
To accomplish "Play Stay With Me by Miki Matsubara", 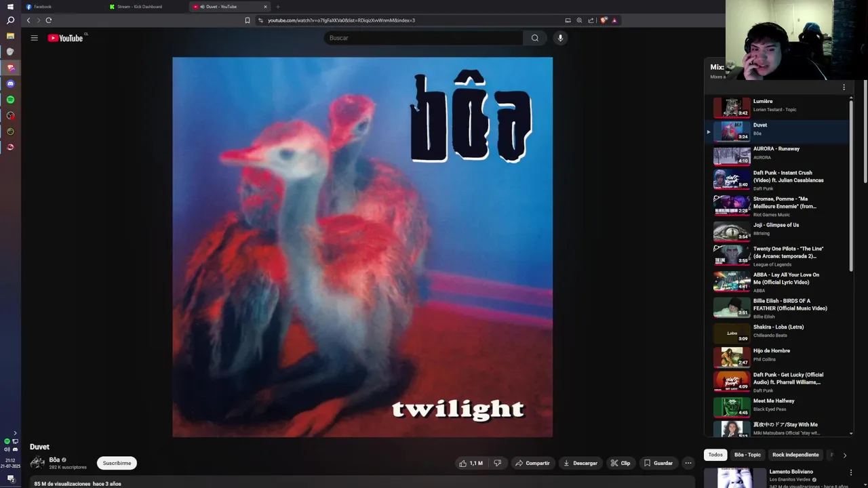I will pos(780,428).
